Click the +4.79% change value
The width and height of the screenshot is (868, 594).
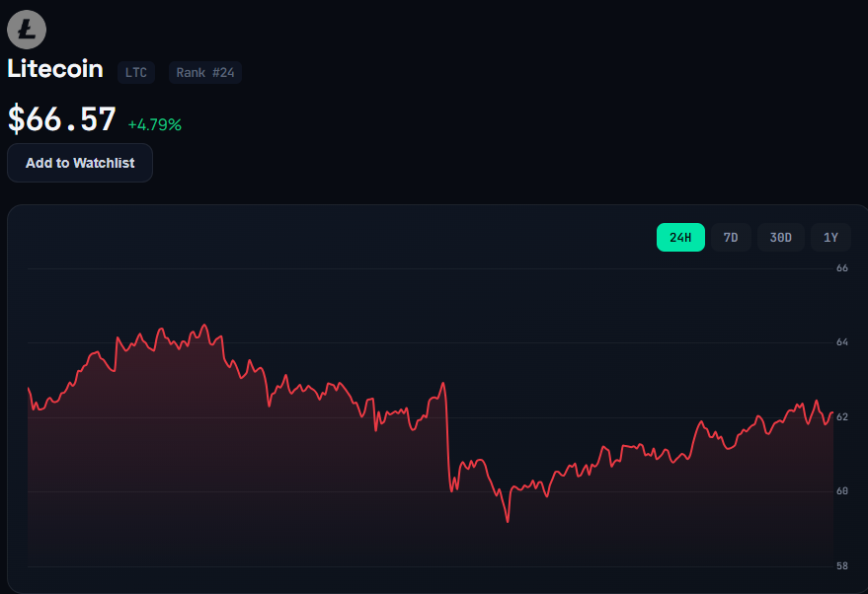coord(154,125)
